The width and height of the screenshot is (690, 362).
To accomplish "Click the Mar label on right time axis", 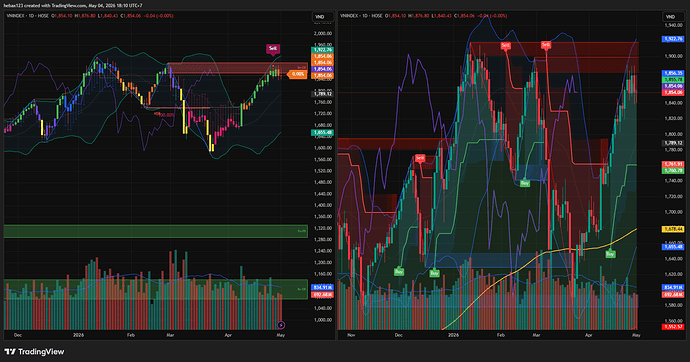I will point(536,335).
